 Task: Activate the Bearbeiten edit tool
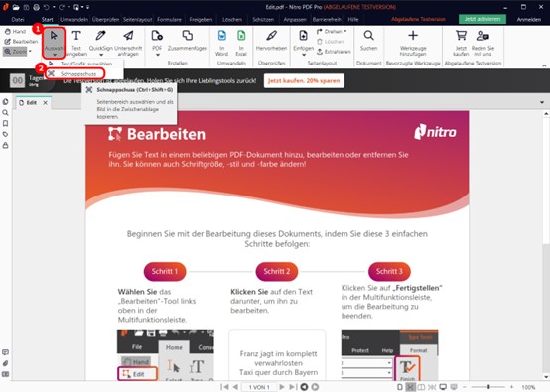[21, 42]
